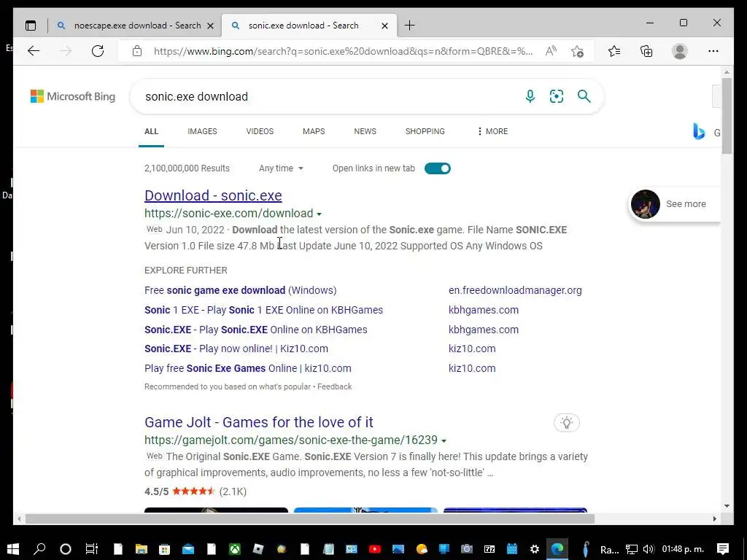Expand the Any time filter dropdown
Viewport: 747px width, 560px height.
281,168
